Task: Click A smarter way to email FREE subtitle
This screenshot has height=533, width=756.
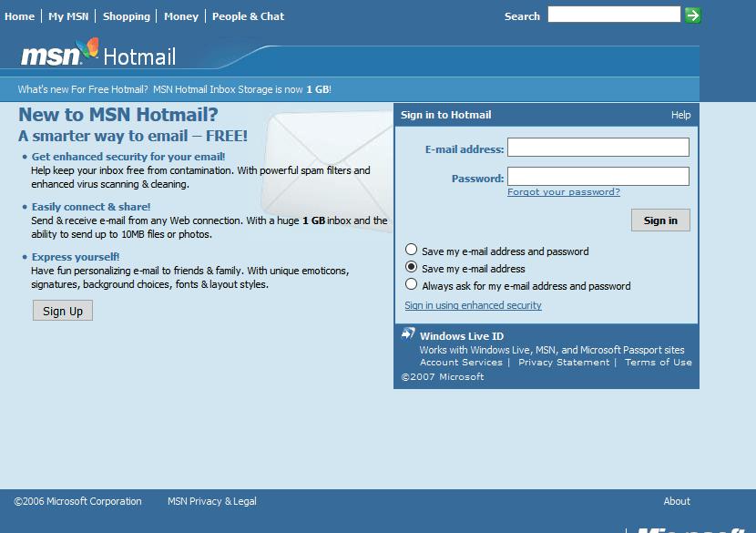Action: [x=133, y=136]
